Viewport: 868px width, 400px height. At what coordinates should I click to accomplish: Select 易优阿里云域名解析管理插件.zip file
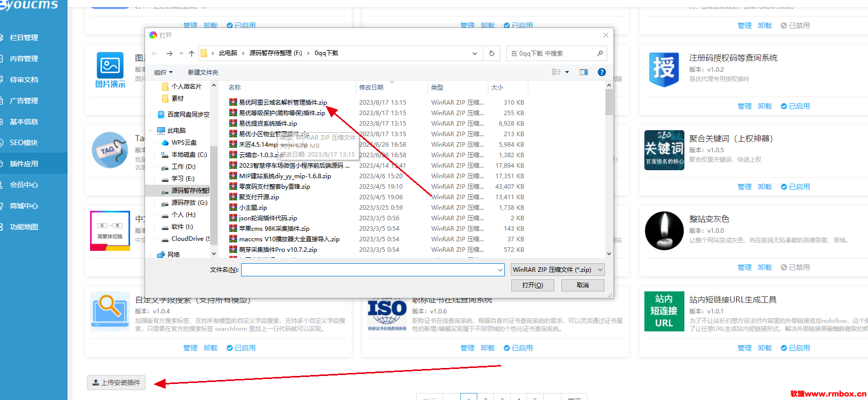coord(283,102)
